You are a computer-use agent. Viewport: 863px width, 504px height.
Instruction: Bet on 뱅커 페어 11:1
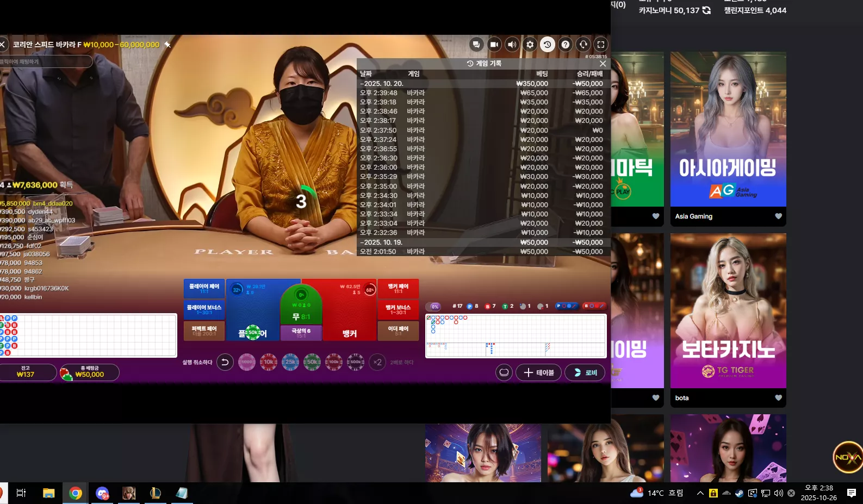(x=398, y=288)
